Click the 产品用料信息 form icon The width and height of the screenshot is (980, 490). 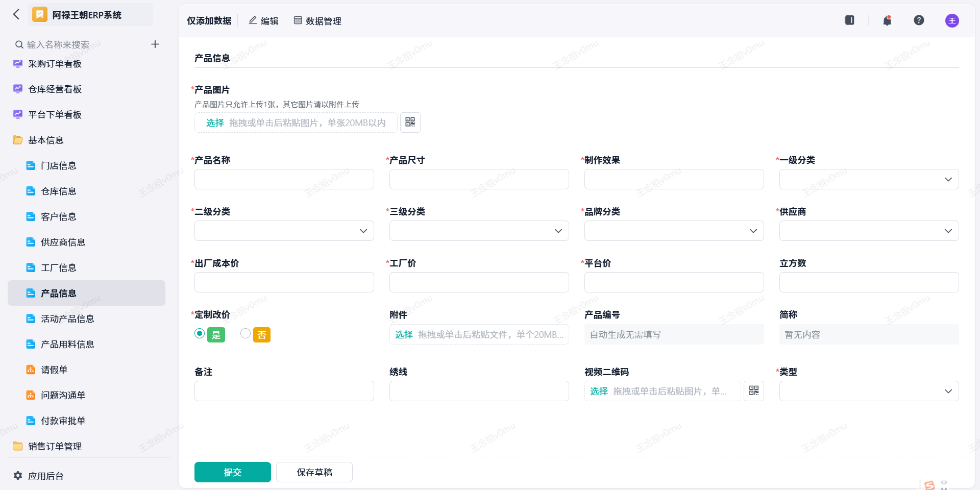click(31, 344)
